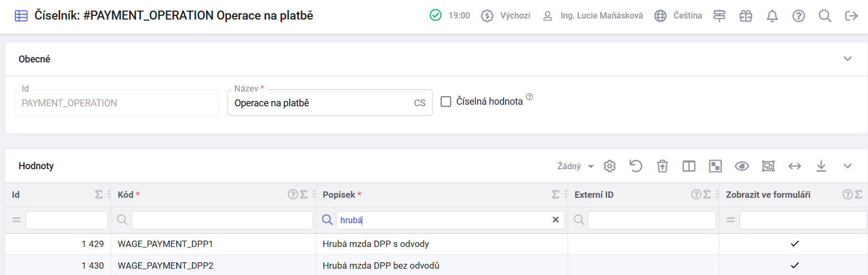Viewport: 868px width, 275px height.
Task: Click the 19:00 session timer
Action: tap(459, 16)
